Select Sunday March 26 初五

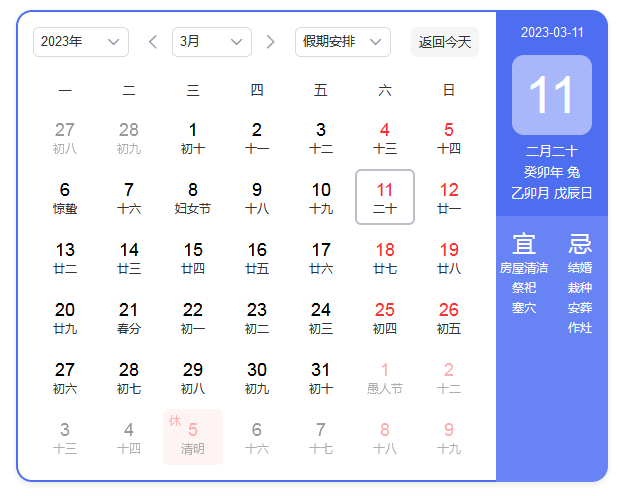click(x=449, y=318)
